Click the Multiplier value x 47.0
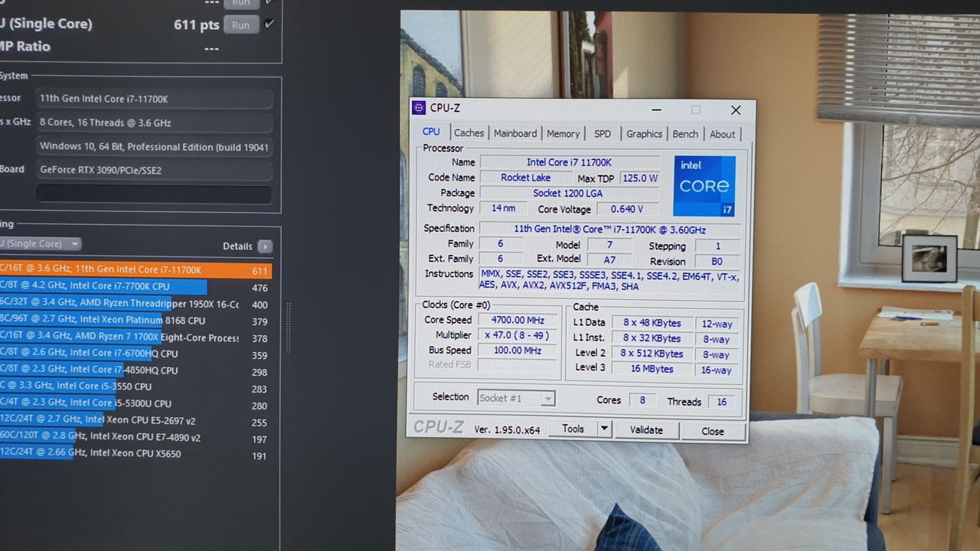 [518, 335]
